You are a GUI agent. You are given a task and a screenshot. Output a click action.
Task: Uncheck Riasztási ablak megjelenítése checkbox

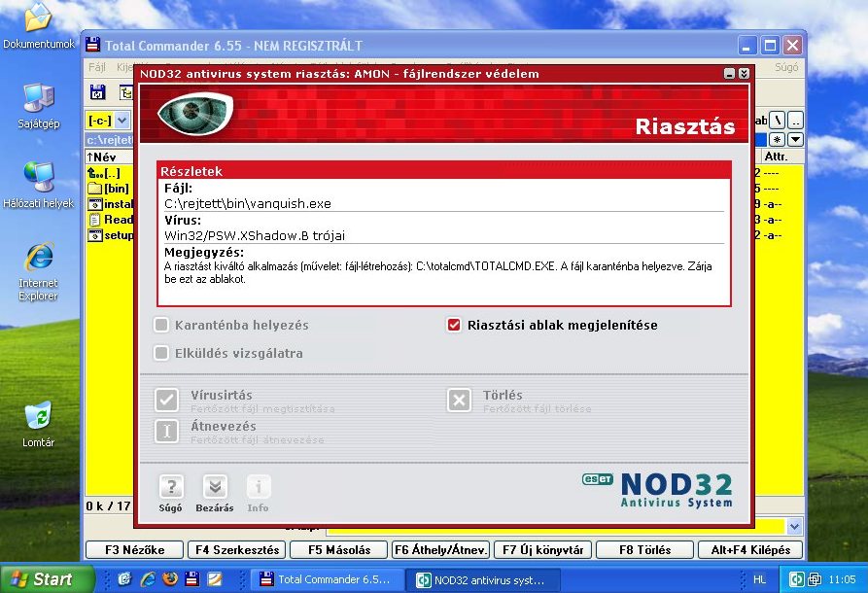coord(453,325)
